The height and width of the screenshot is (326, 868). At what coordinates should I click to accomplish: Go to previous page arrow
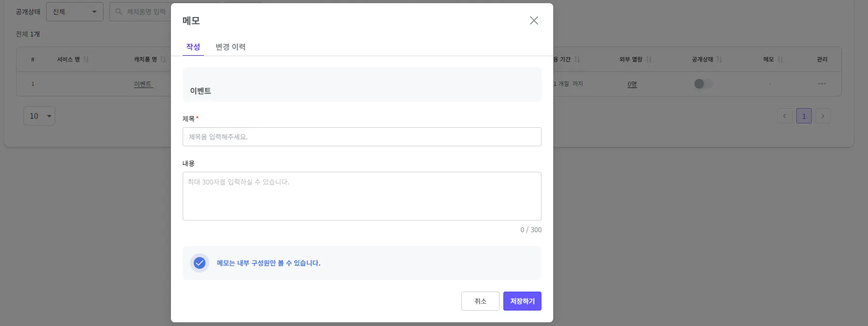point(785,116)
